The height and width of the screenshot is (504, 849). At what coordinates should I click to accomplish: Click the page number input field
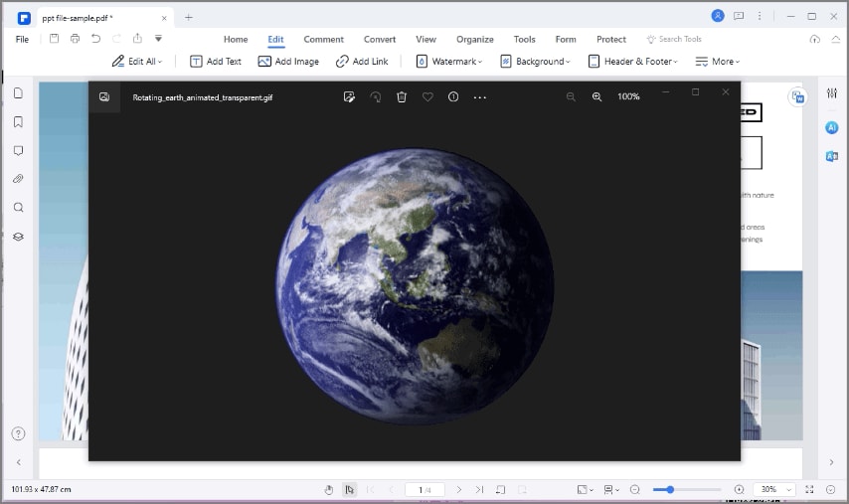coord(425,489)
